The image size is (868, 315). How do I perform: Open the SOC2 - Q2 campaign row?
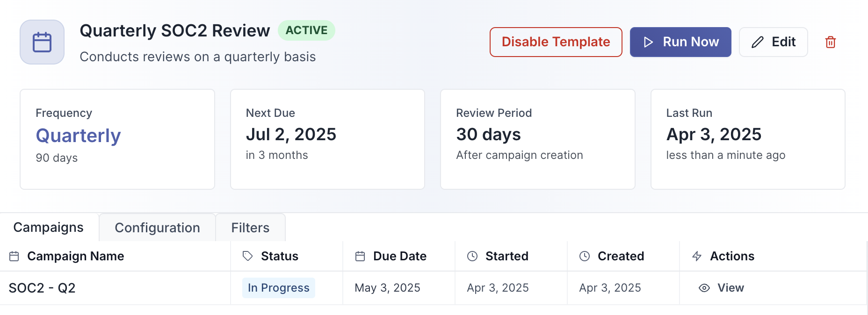42,288
